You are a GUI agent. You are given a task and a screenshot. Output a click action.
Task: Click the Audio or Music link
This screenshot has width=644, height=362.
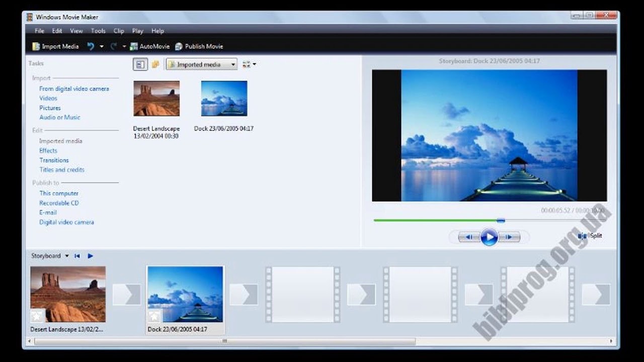60,117
